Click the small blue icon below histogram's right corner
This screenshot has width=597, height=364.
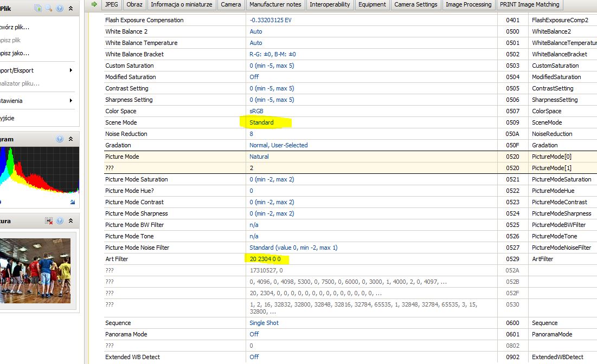click(73, 202)
